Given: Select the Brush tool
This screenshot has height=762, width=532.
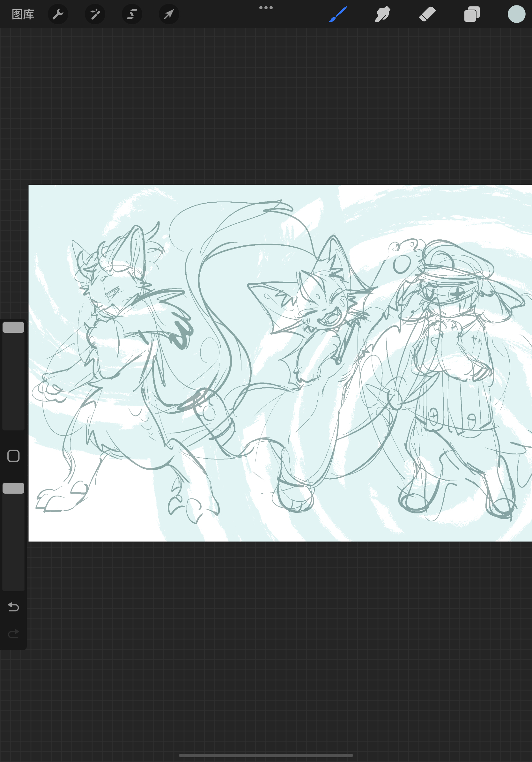Looking at the screenshot, I should click(338, 14).
